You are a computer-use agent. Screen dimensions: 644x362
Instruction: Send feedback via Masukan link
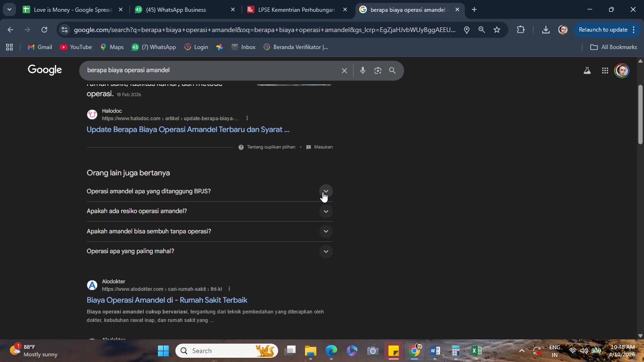pyautogui.click(x=319, y=147)
